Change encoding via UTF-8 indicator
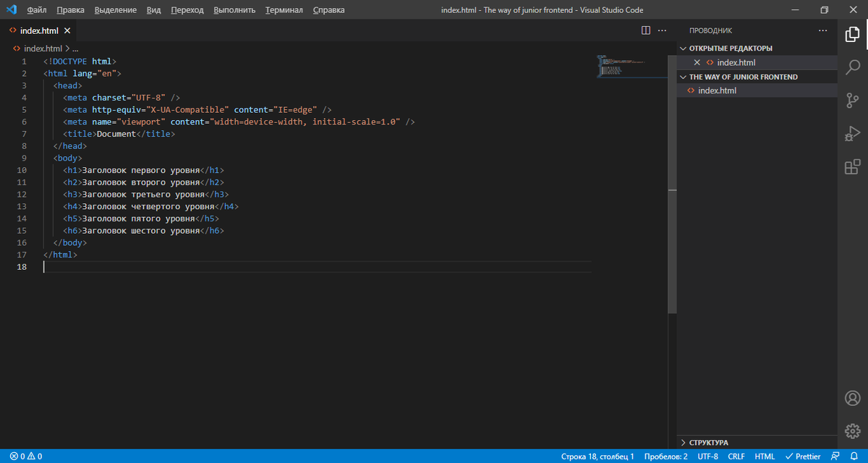Viewport: 868px width, 463px height. coord(708,456)
